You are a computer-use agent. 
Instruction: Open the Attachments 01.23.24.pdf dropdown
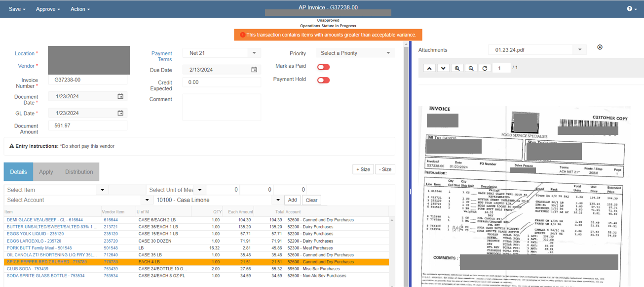[x=579, y=50]
